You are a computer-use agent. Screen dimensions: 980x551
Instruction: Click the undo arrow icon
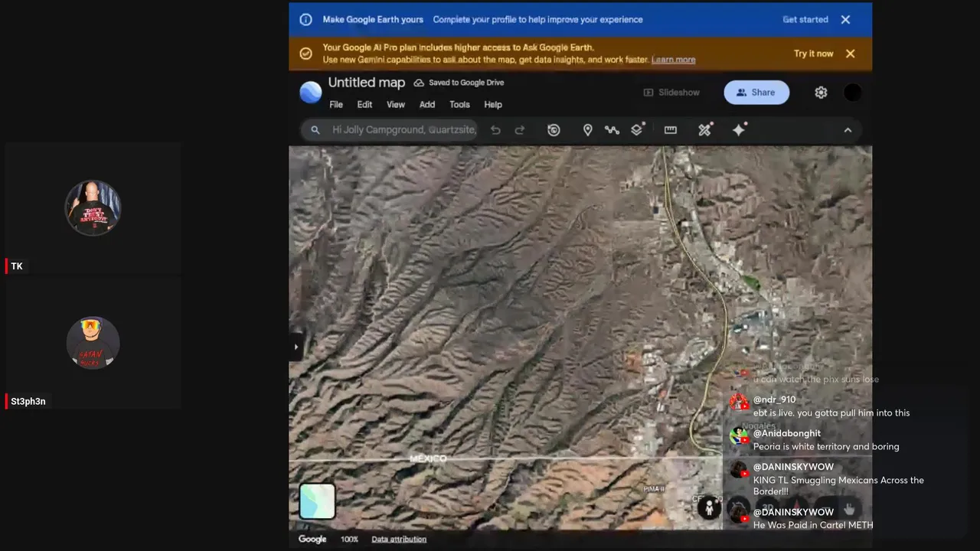coord(495,130)
